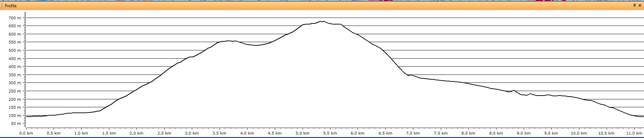Screen dimensions: 644x138
Task: Click the 3.5 km distance label
Action: pos(219,133)
